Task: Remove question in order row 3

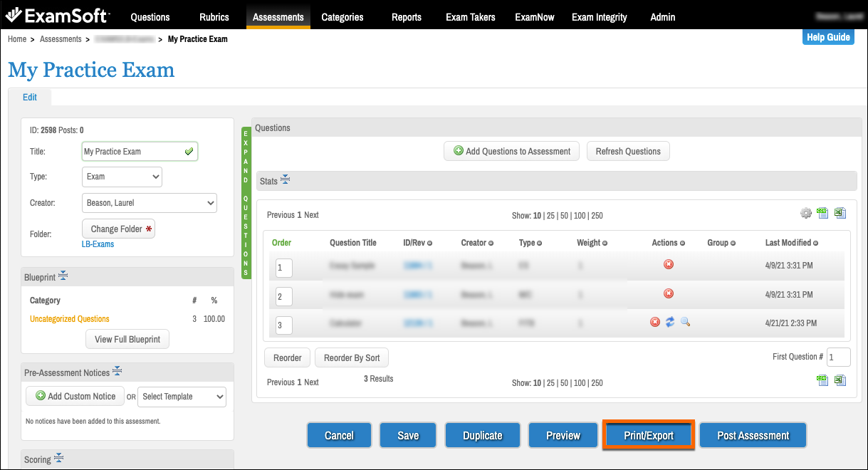Action: [x=655, y=323]
